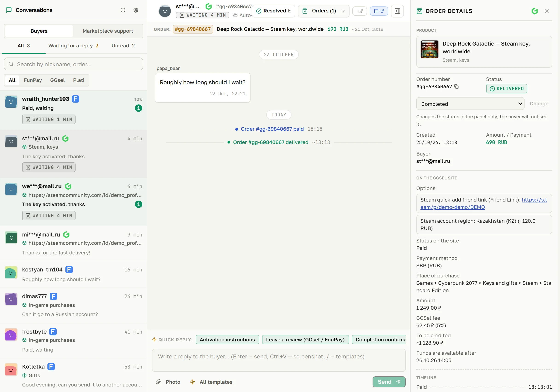The image size is (560, 392).
Task: Click the chat pop-out toggle button
Action: click(x=379, y=11)
